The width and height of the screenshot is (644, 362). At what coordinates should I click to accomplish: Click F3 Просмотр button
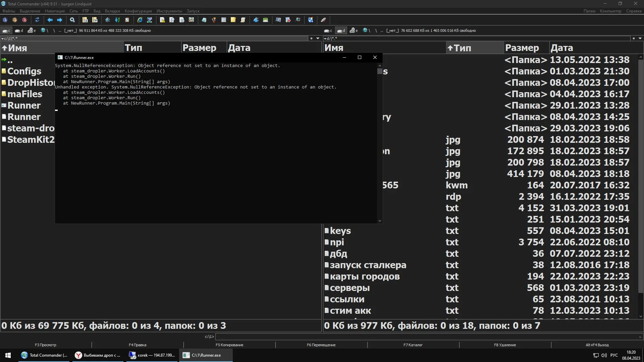click(46, 345)
